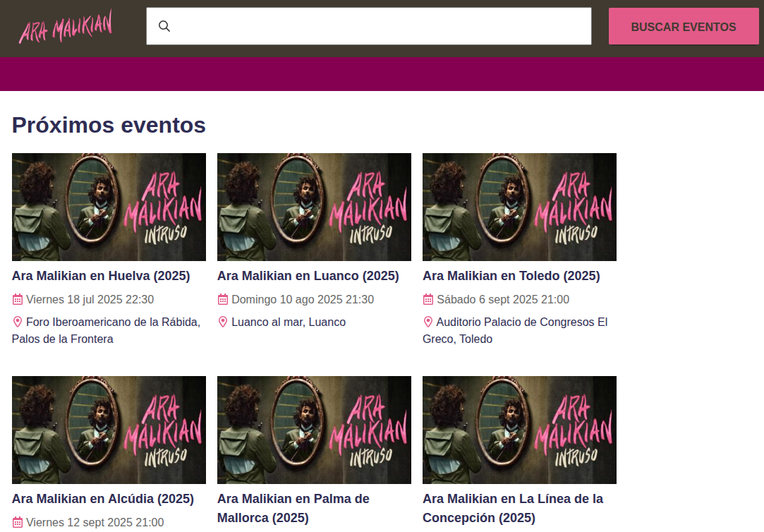Click the Próximos eventos heading

tap(109, 125)
